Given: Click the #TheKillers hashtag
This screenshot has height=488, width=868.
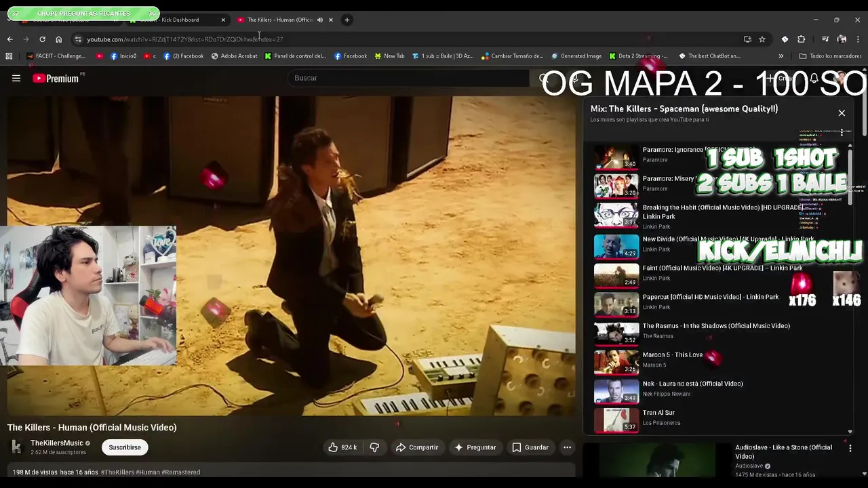Looking at the screenshot, I should (x=117, y=472).
